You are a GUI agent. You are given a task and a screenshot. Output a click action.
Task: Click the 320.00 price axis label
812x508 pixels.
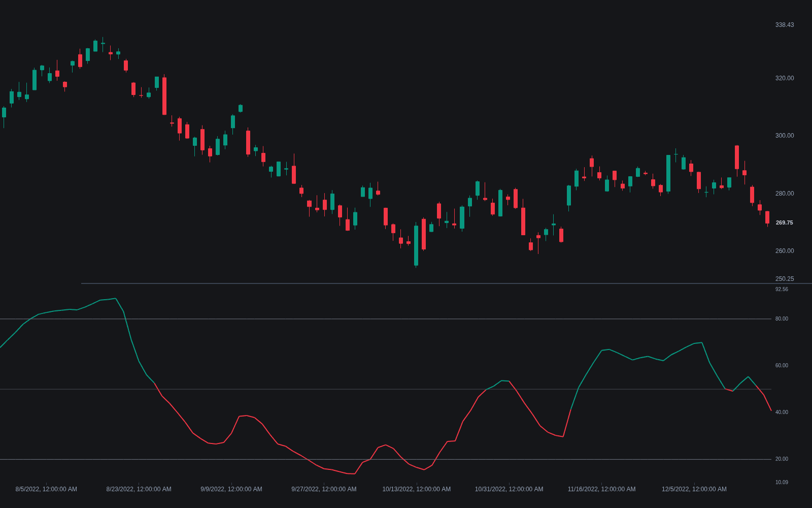tap(785, 78)
